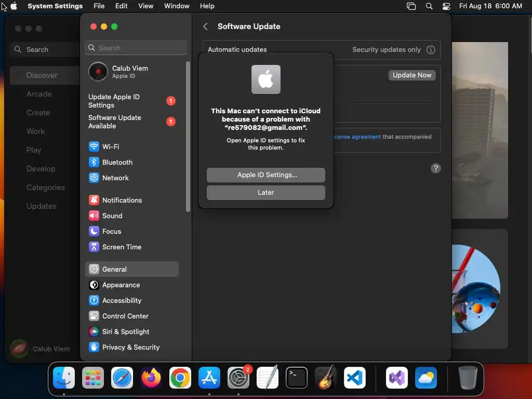
Task: Launch Google Chrome from the Dock
Action: pyautogui.click(x=180, y=378)
